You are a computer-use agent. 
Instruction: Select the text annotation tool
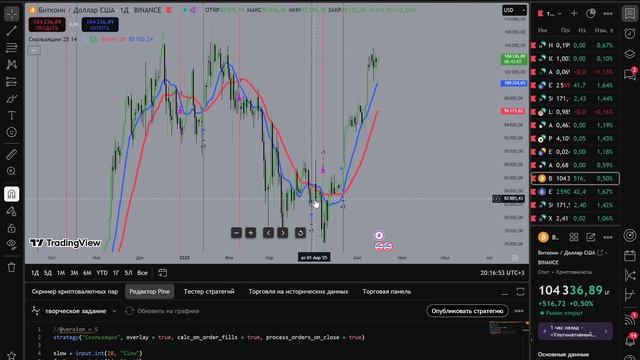[x=11, y=116]
